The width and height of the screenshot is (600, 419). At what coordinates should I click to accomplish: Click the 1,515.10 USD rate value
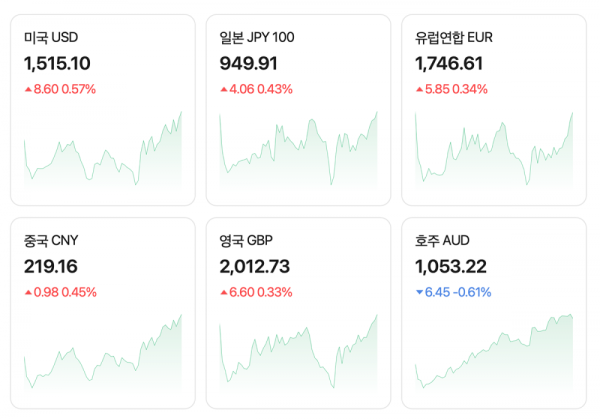pyautogui.click(x=58, y=63)
